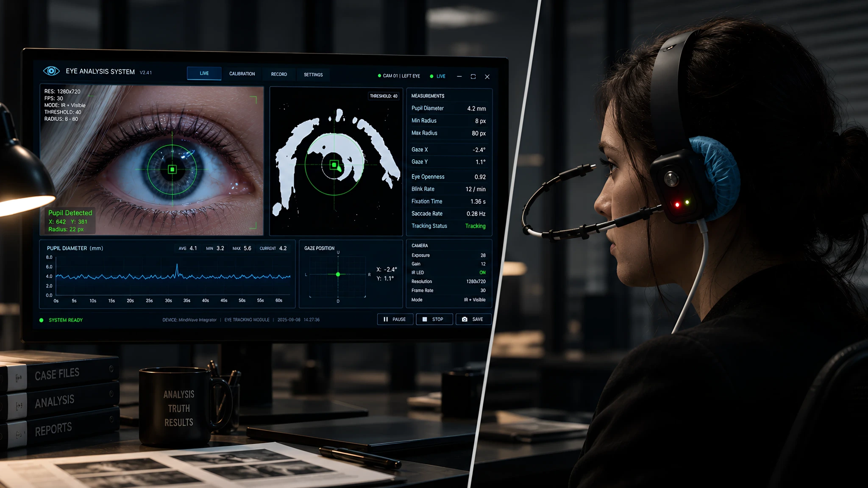This screenshot has height=488, width=868.
Task: Click the CURRENT 4.2 statistic
Action: [x=273, y=248]
